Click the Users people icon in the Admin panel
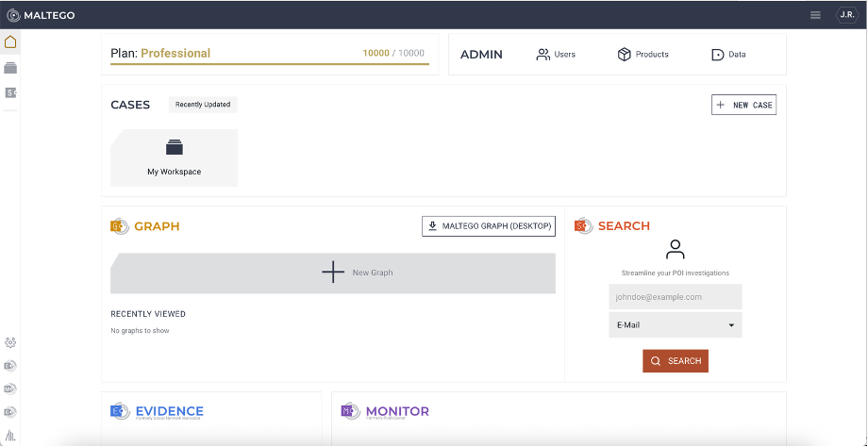The height and width of the screenshot is (447, 868). (543, 54)
